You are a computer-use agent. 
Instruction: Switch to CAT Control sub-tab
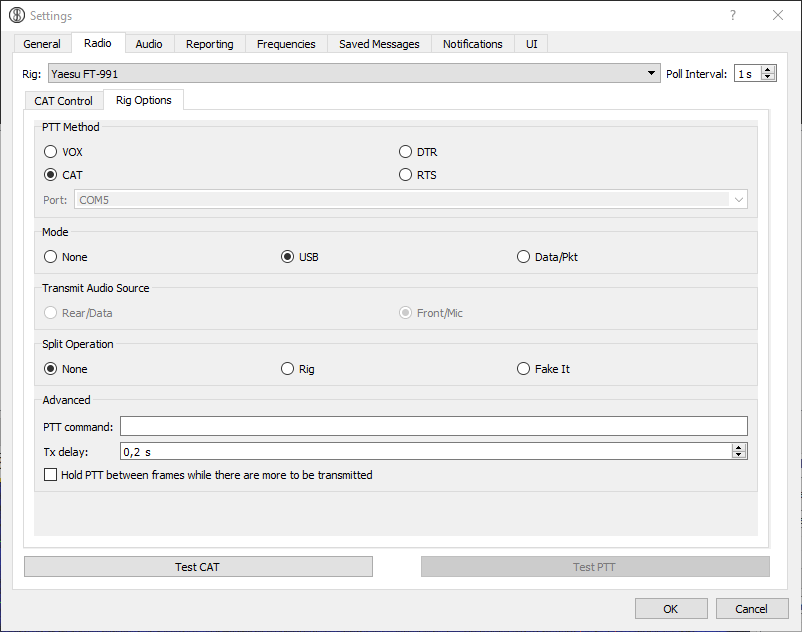point(63,101)
